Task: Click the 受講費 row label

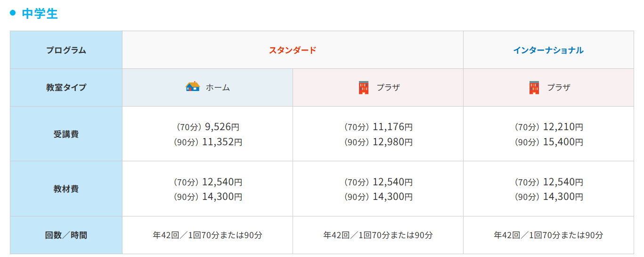Action: [66, 134]
